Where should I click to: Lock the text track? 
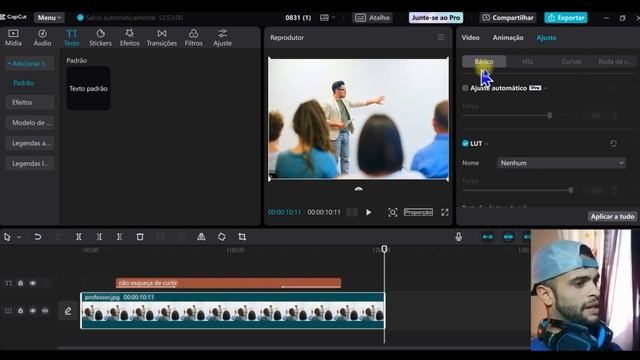point(20,283)
